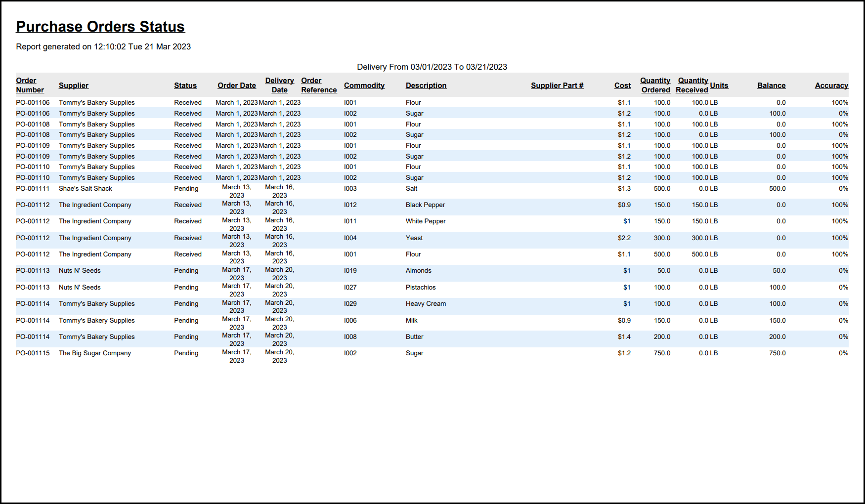Image resolution: width=865 pixels, height=504 pixels.
Task: Sort the report by Cost column
Action: tap(622, 85)
